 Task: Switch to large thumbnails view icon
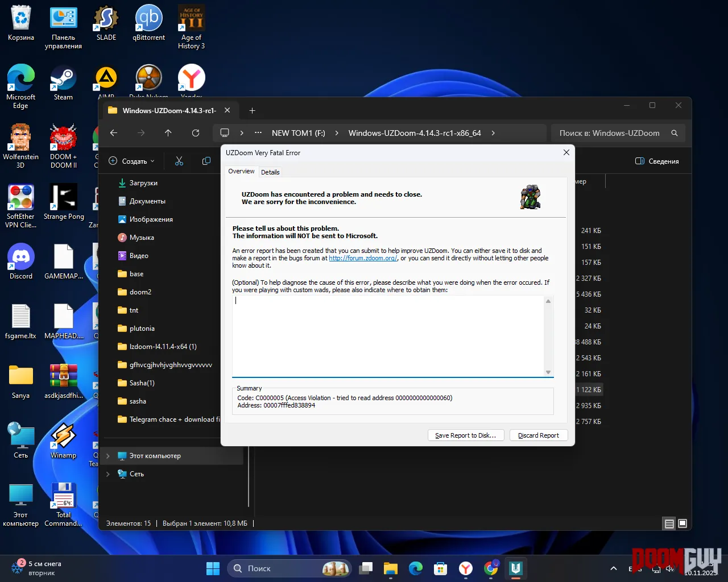click(x=682, y=523)
